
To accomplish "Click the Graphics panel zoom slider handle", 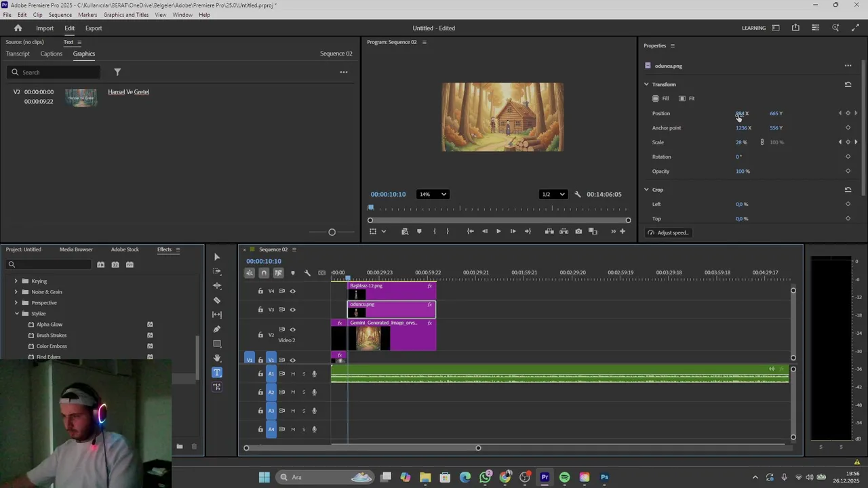I will pos(332,232).
